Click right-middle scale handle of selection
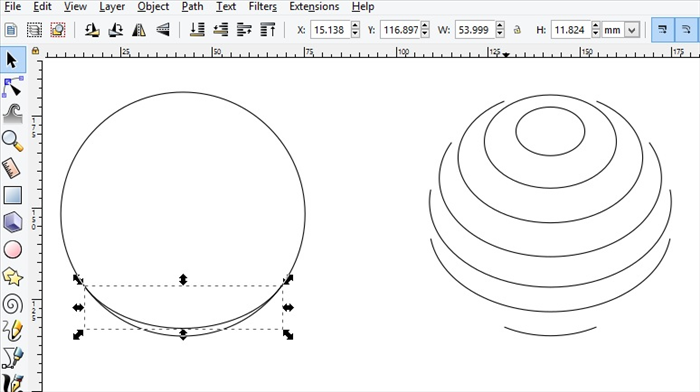700x392 pixels. click(288, 307)
